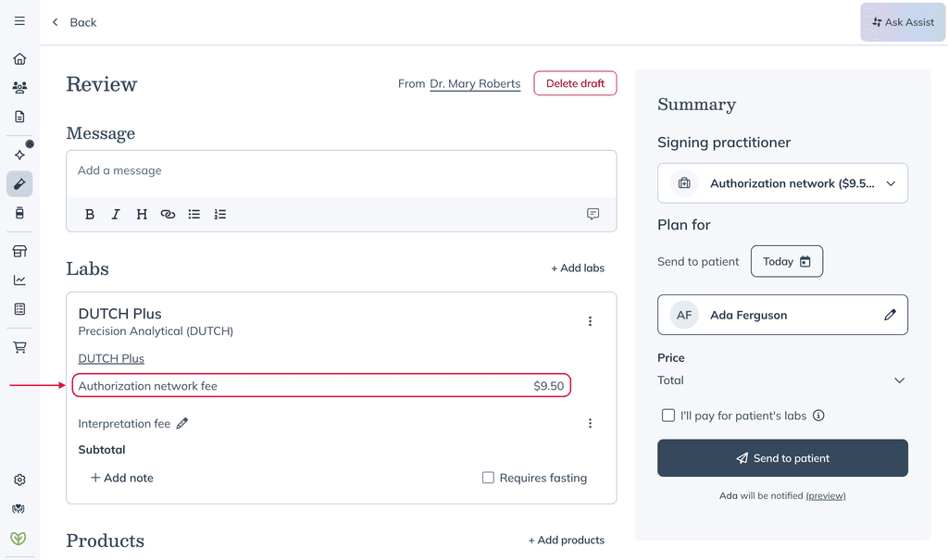Click + Add labs
The image size is (948, 560).
[x=578, y=268]
